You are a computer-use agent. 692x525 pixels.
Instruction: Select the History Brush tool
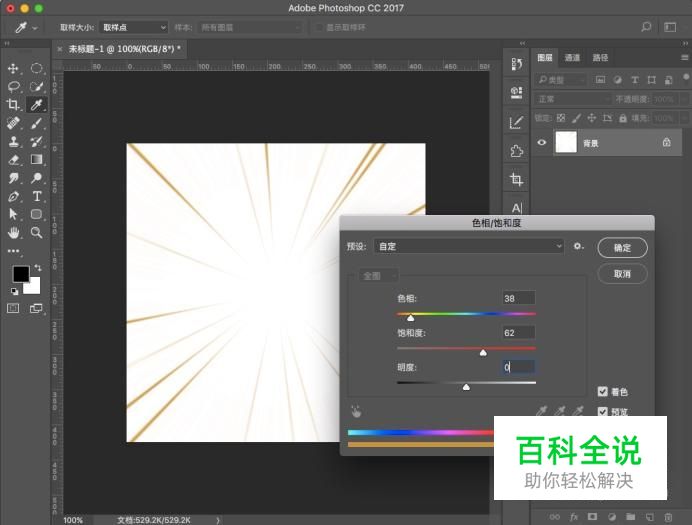[37, 141]
